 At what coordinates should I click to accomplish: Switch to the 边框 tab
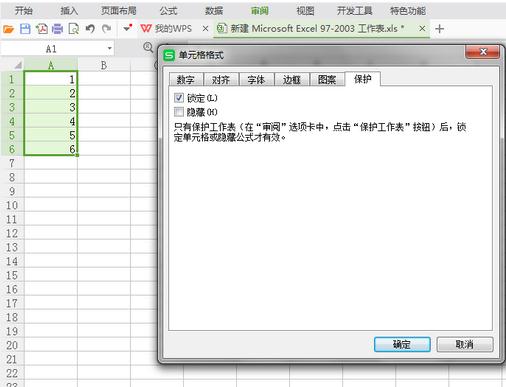(x=292, y=80)
